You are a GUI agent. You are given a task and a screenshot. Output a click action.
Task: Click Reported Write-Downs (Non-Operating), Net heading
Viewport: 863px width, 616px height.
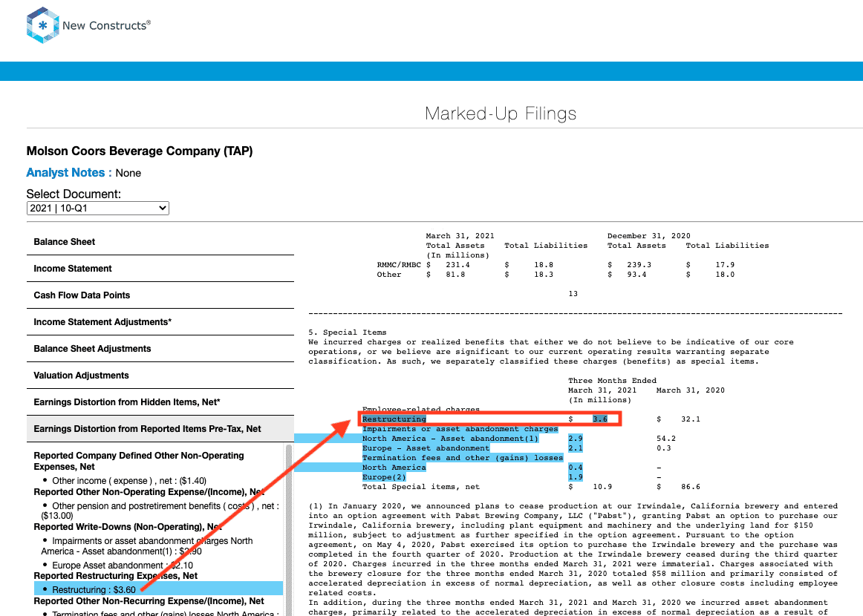128,527
